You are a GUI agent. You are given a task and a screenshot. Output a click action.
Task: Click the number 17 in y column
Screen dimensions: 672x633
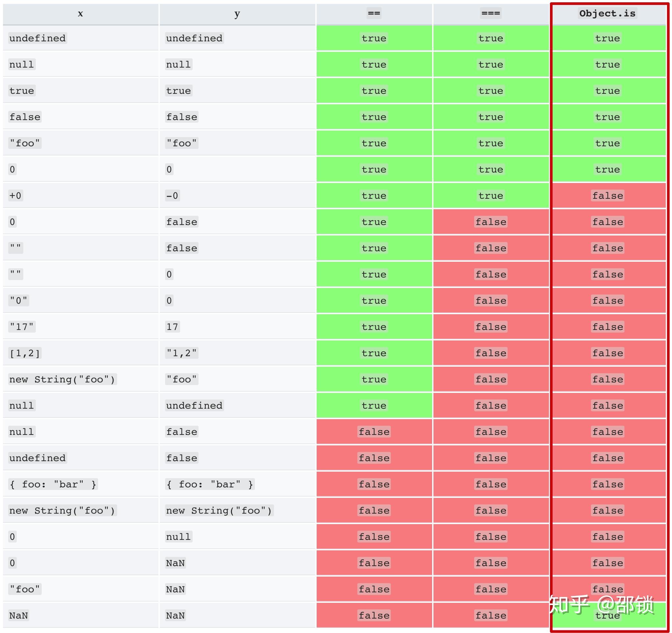point(172,327)
